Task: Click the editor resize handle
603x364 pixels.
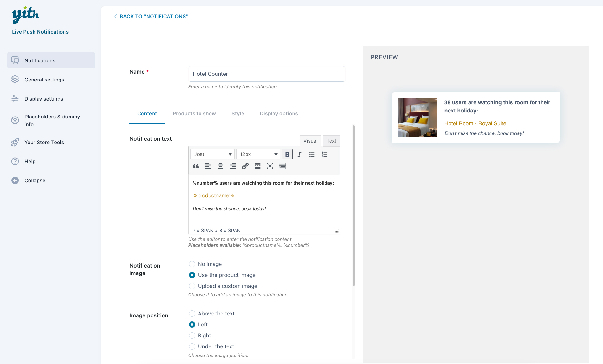Action: click(337, 231)
